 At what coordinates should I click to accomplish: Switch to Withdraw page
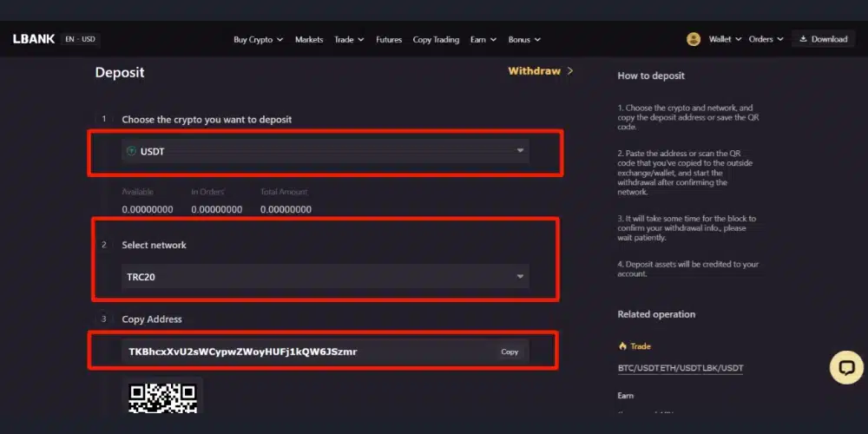534,71
